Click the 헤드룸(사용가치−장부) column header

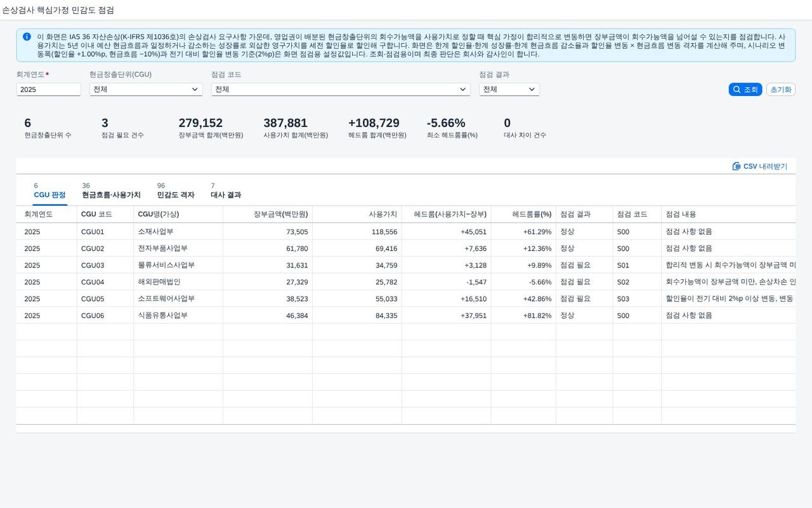pyautogui.click(x=447, y=215)
